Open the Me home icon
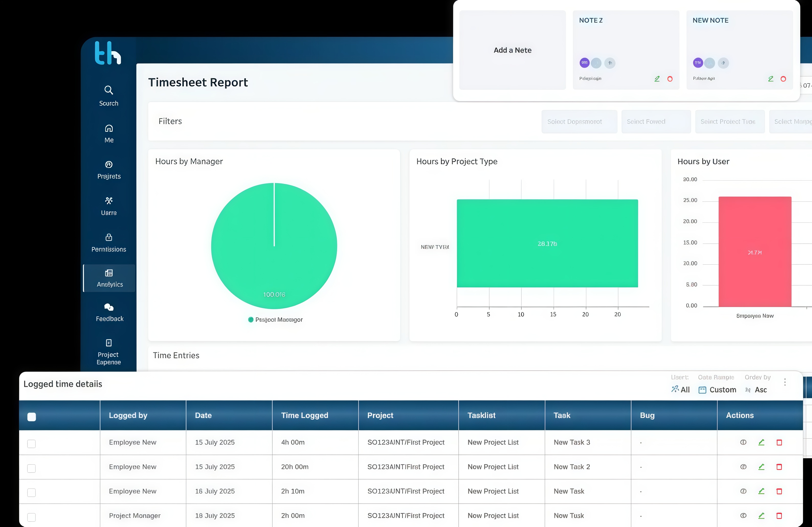The image size is (812, 527). (108, 128)
